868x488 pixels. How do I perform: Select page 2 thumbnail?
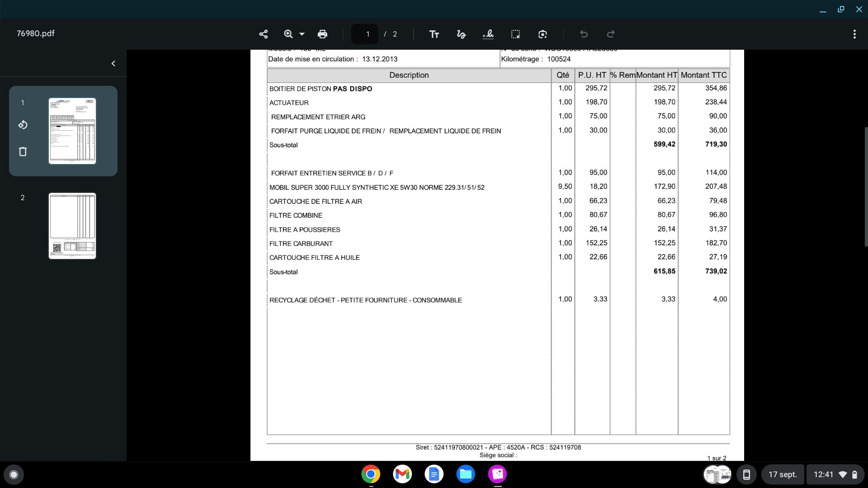click(72, 226)
